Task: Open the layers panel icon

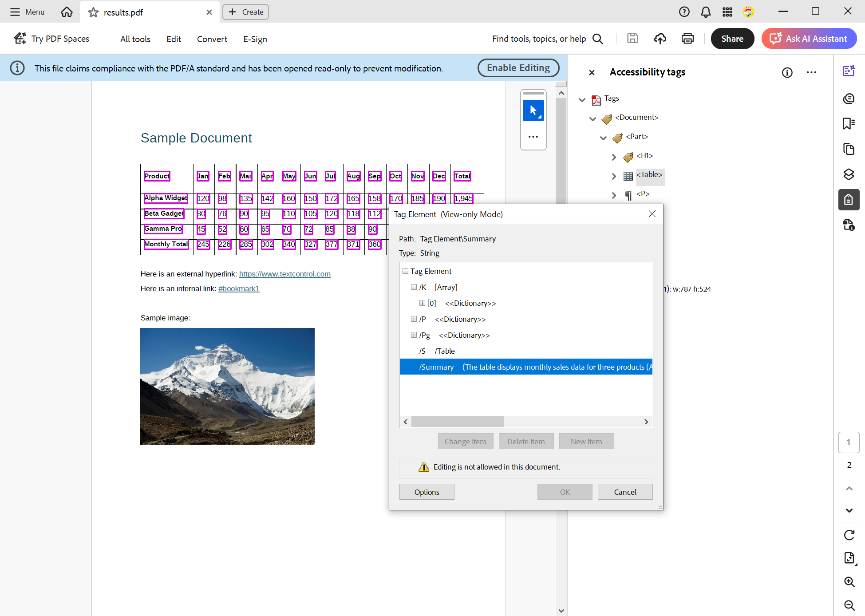Action: tap(849, 174)
